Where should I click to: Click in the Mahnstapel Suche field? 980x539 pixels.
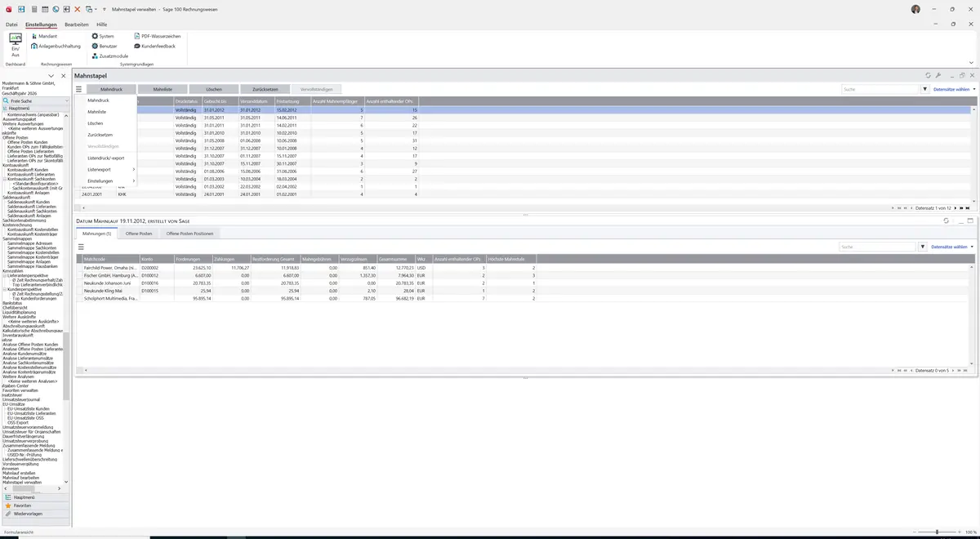coord(880,89)
